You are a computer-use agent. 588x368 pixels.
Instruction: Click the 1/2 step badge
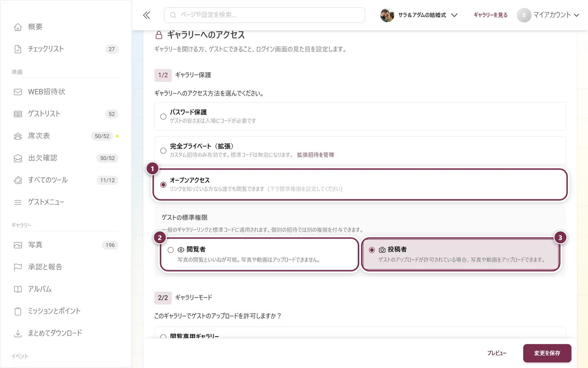163,75
